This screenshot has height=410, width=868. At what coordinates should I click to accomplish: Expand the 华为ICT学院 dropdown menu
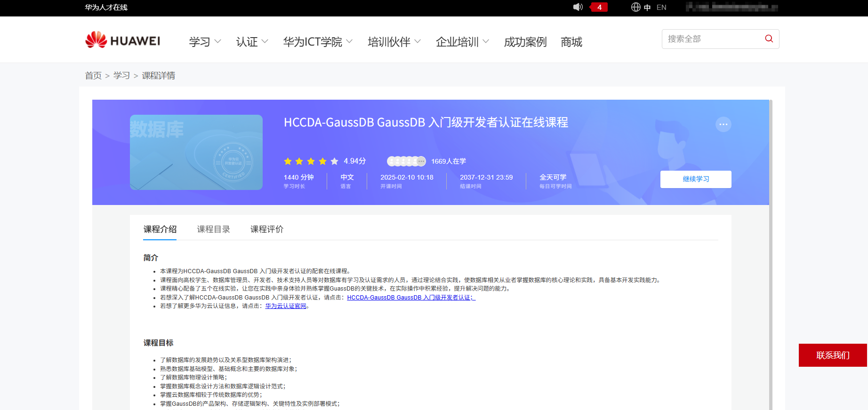tap(318, 42)
